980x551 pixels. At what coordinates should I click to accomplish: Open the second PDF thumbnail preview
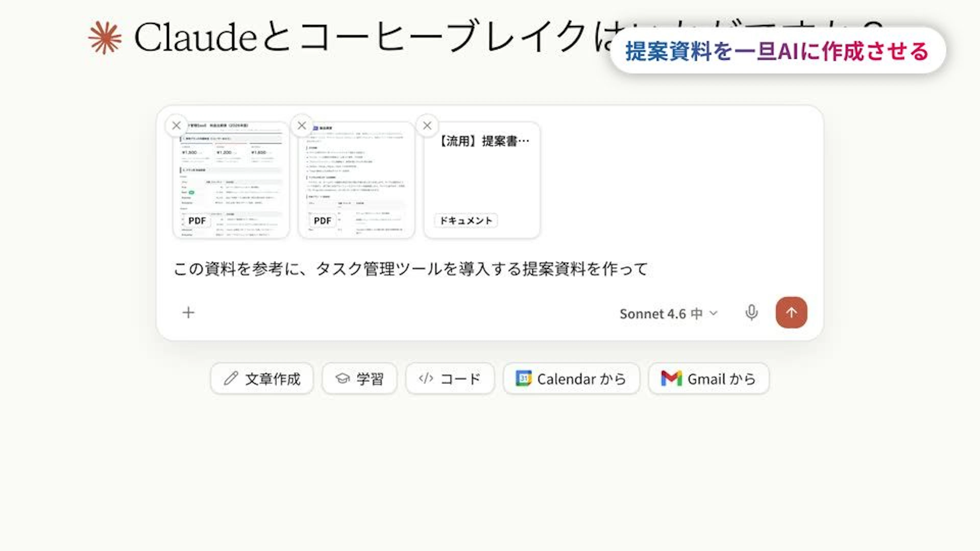[357, 180]
